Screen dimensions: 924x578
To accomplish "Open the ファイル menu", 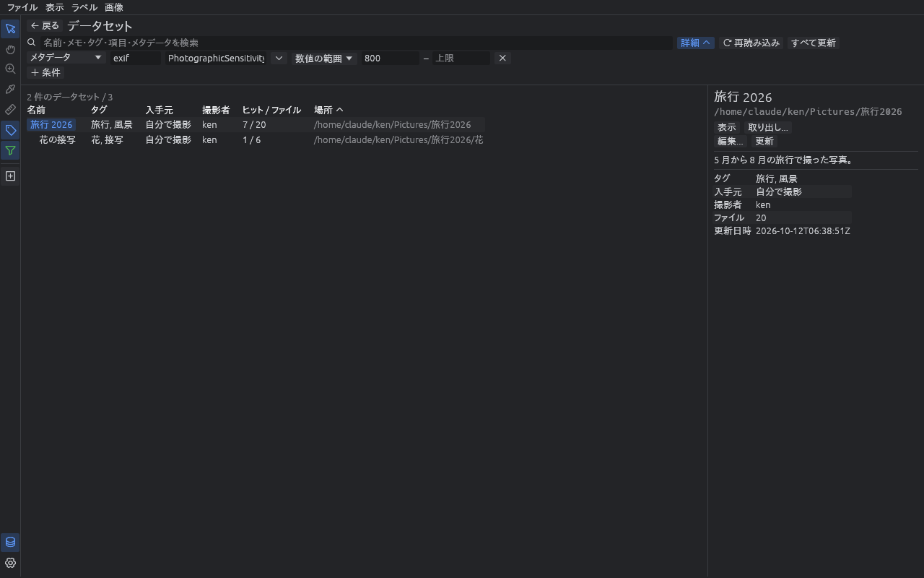I will (22, 7).
